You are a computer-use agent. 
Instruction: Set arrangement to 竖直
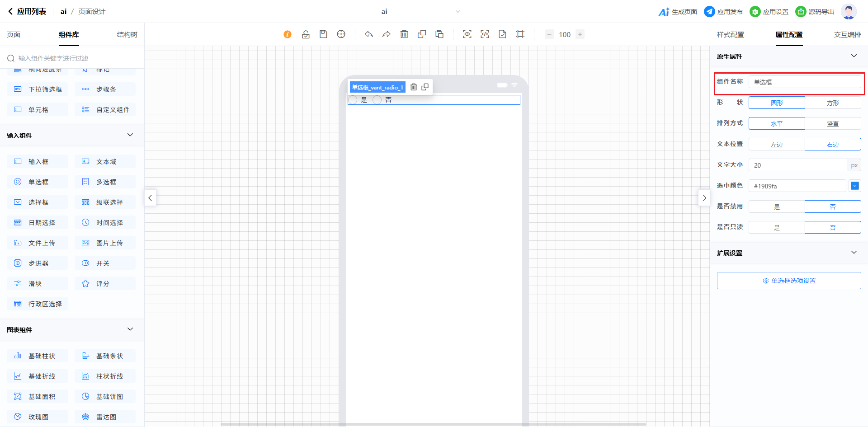click(x=832, y=124)
